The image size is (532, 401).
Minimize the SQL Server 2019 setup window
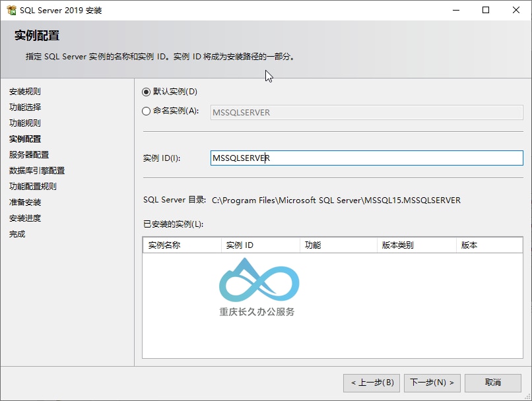click(x=456, y=10)
